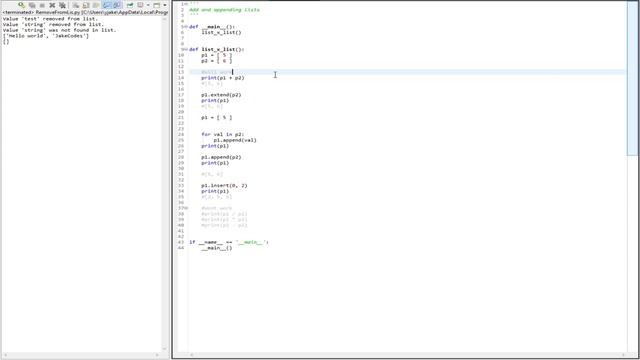640x360 pixels.
Task: Click console output ['Hello world', 'JakeCodes']
Action: 46,36
